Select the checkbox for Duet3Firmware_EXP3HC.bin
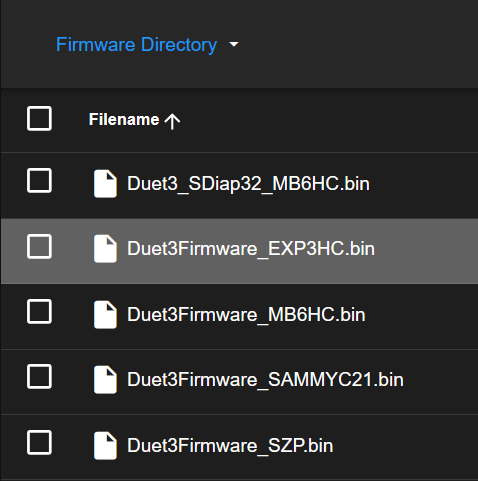478x481 pixels. (39, 246)
